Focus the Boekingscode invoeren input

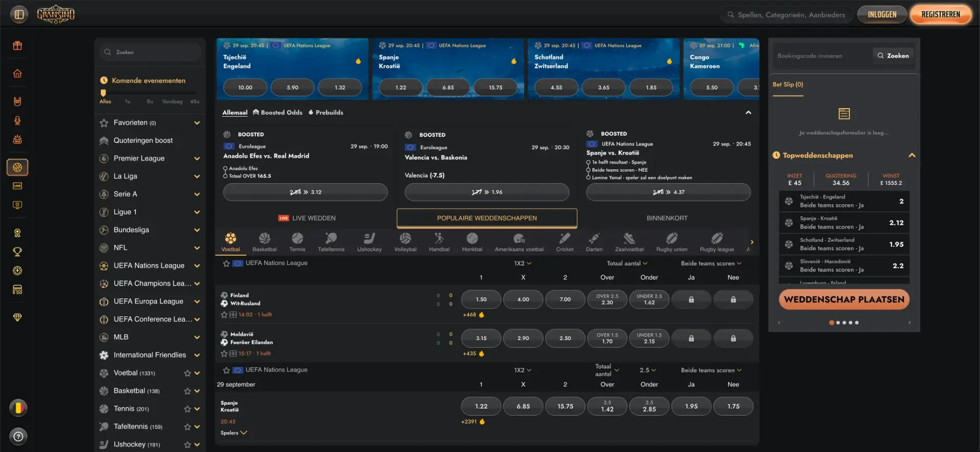[x=822, y=56]
